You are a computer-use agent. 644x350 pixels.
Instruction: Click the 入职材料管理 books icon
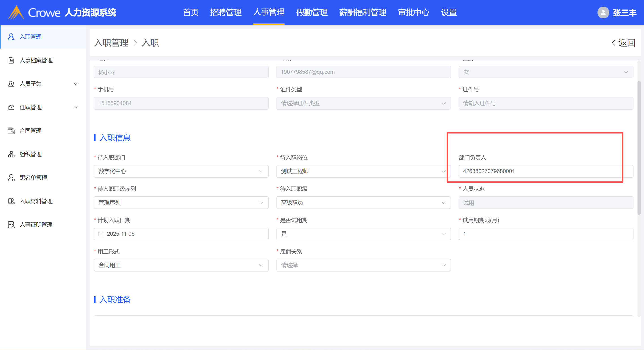click(x=11, y=201)
